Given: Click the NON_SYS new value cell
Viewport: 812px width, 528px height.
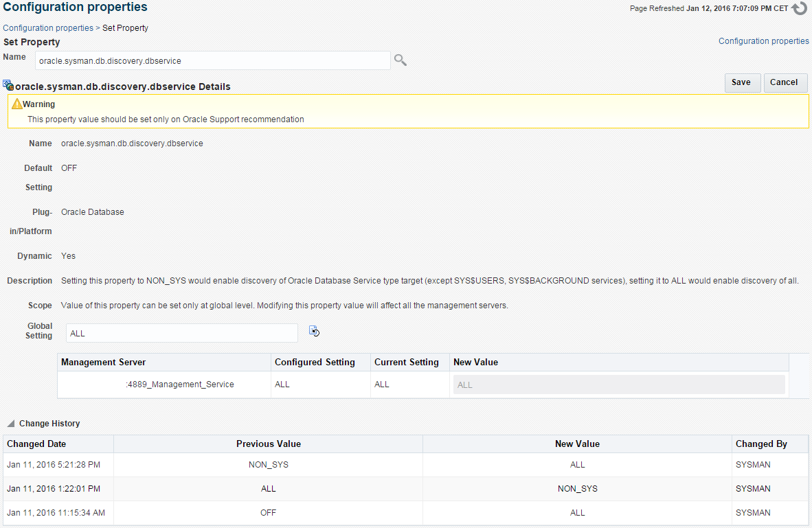Looking at the screenshot, I should (578, 489).
